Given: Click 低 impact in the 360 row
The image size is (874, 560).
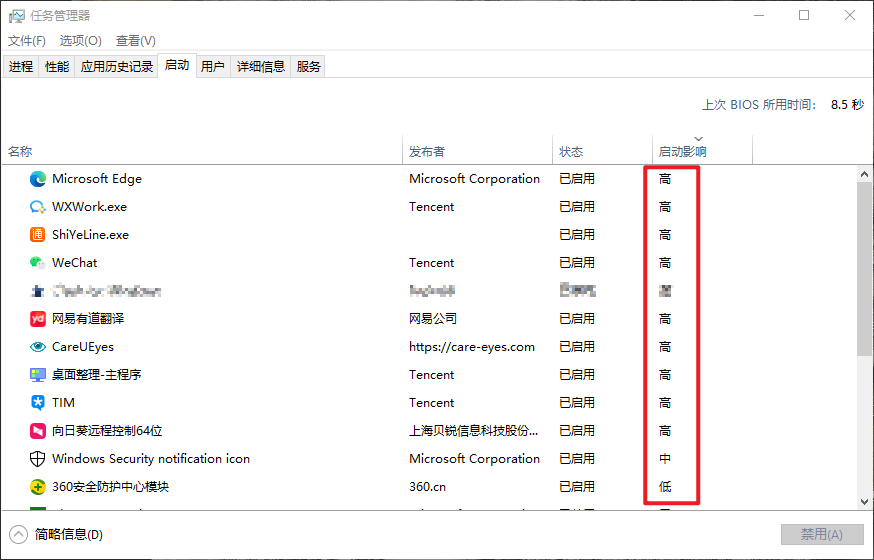Looking at the screenshot, I should 665,486.
